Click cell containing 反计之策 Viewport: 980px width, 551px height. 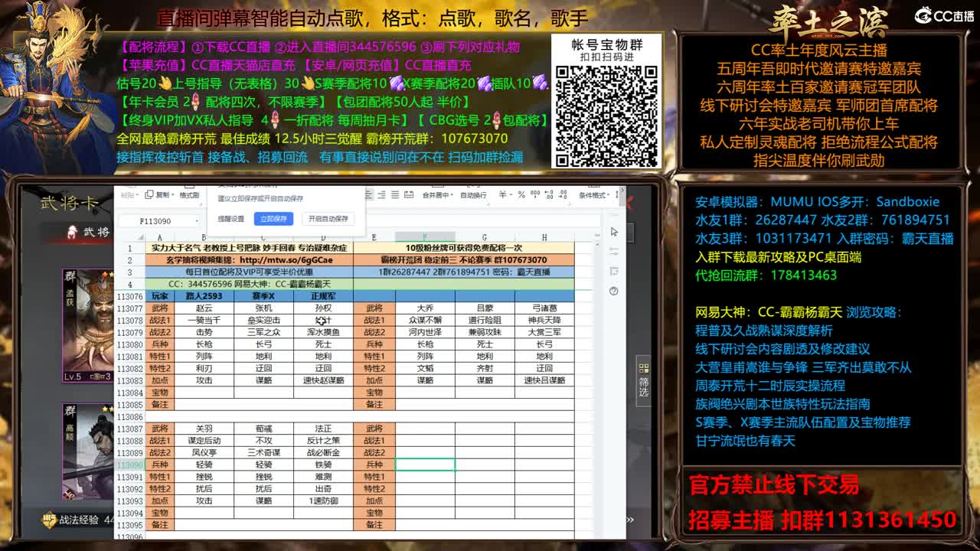click(323, 441)
